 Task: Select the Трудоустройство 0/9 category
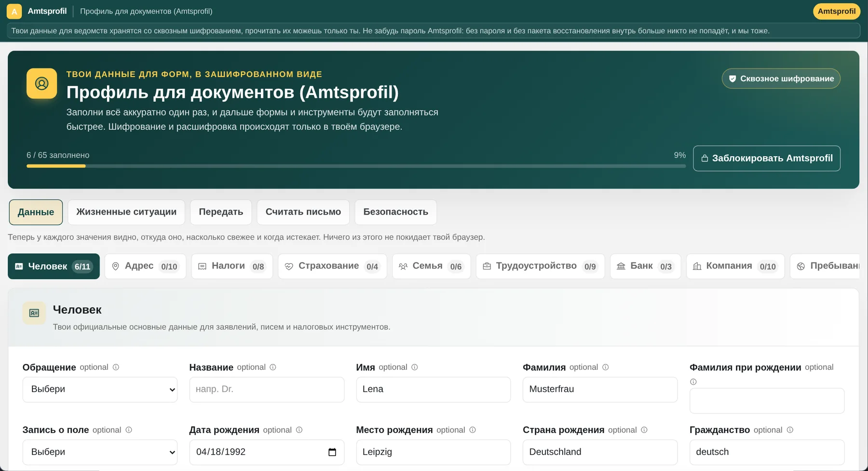coord(541,266)
